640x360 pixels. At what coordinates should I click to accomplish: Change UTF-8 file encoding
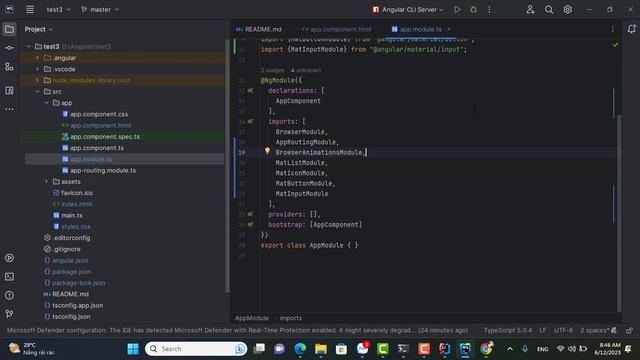point(563,330)
